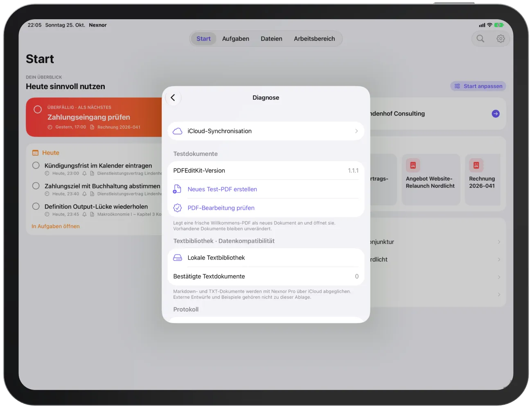
Task: Open search with the magnifier icon
Action: click(x=480, y=39)
